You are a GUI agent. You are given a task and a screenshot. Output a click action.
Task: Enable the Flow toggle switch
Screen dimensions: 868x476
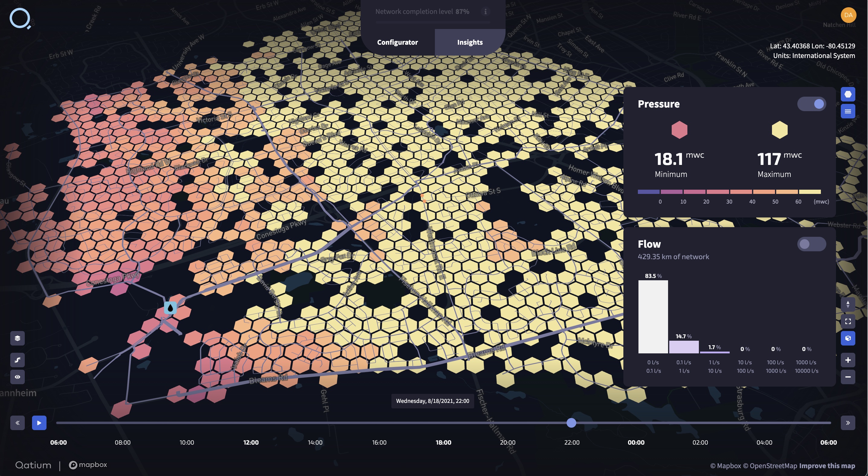pos(812,244)
